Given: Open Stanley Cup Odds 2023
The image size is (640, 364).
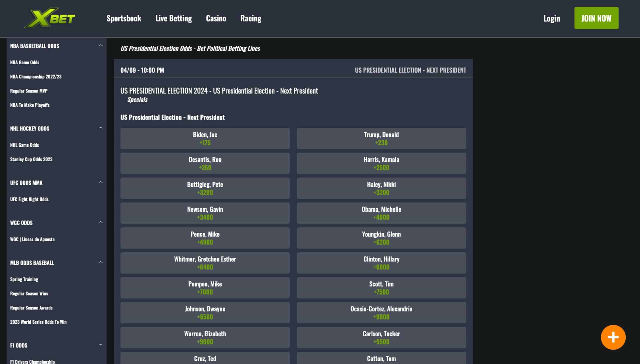Looking at the screenshot, I should point(31,159).
